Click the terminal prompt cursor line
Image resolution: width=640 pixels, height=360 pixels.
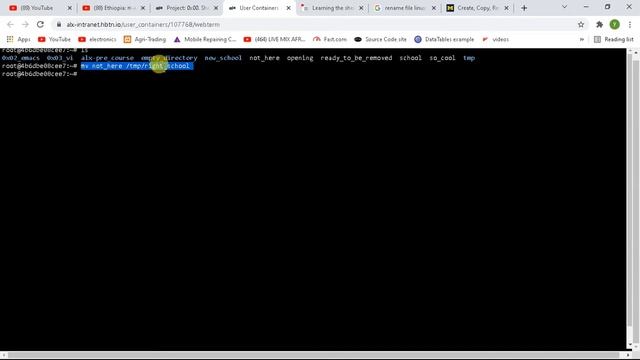point(40,74)
